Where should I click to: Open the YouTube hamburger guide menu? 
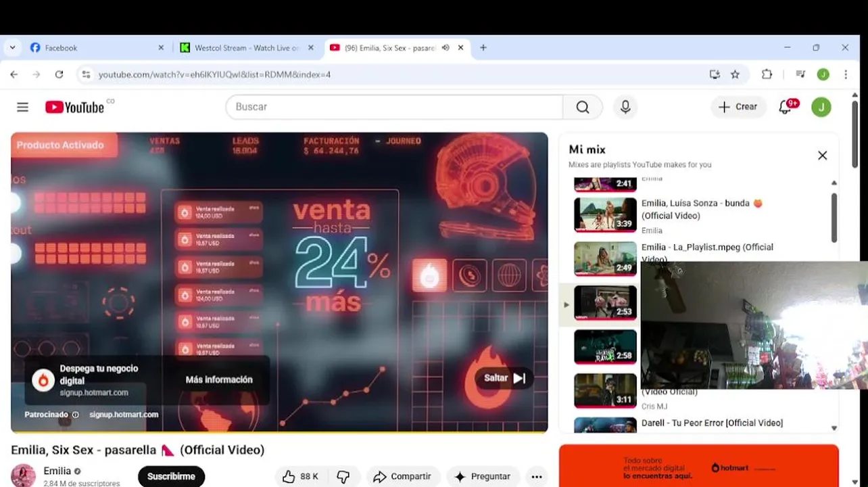tap(22, 107)
